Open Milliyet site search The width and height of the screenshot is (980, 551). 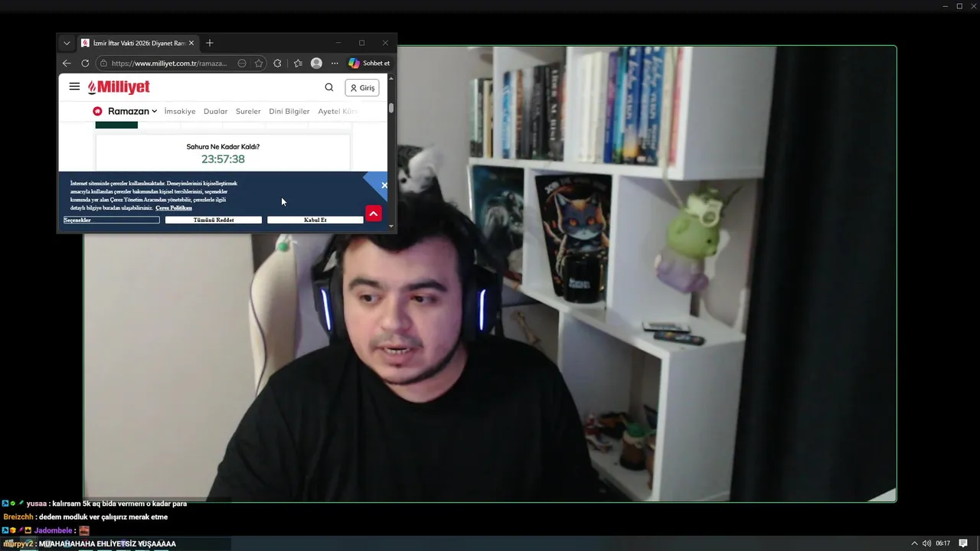coord(329,87)
